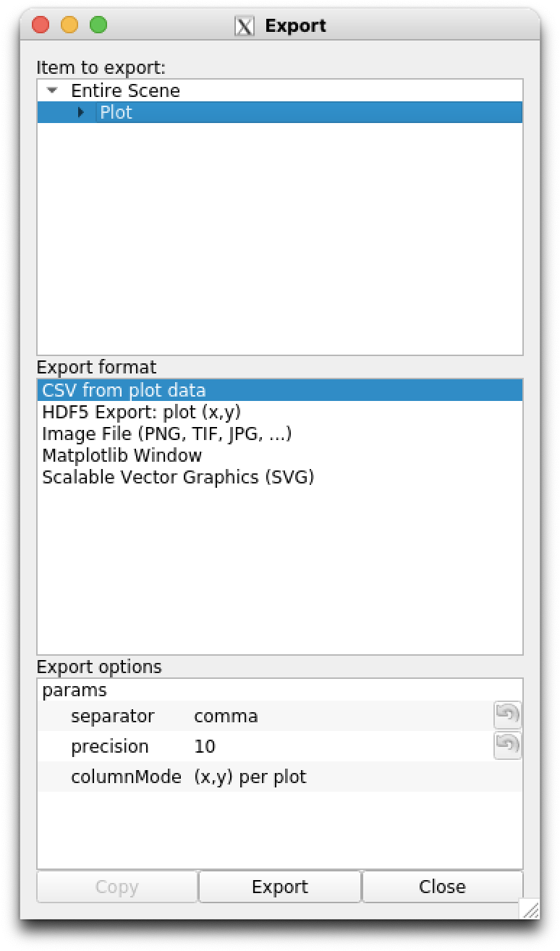
Task: Click the Export button
Action: coord(279,886)
